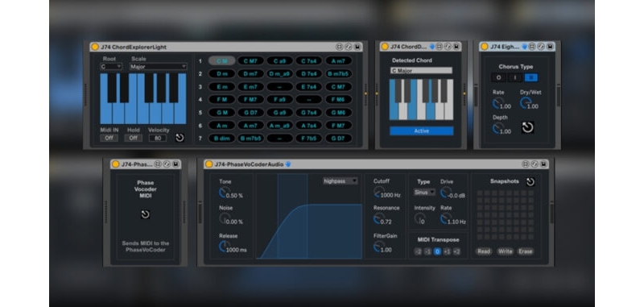This screenshot has width=644, height=307.
Task: Click J74-Phas MIDI device's save preset icon
Action: click(x=175, y=164)
